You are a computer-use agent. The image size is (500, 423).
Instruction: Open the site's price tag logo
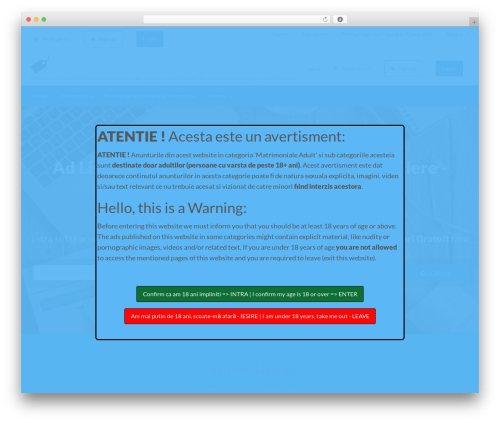point(40,65)
